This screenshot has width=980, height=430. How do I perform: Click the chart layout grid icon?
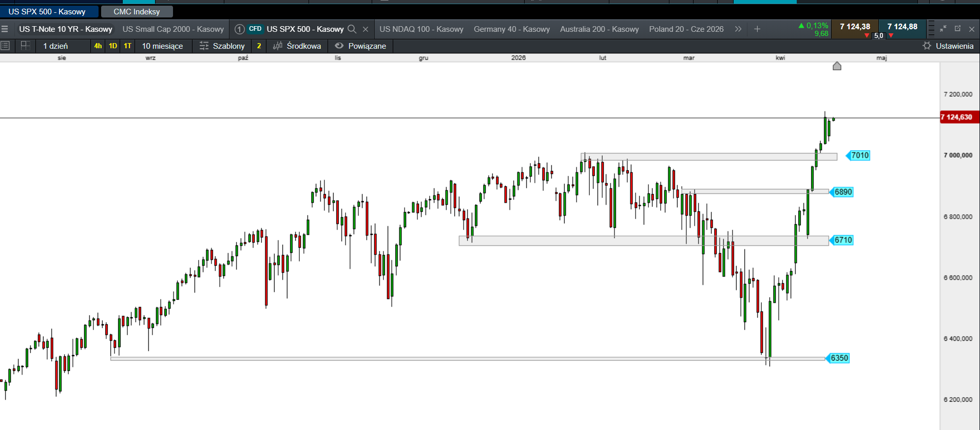click(25, 46)
